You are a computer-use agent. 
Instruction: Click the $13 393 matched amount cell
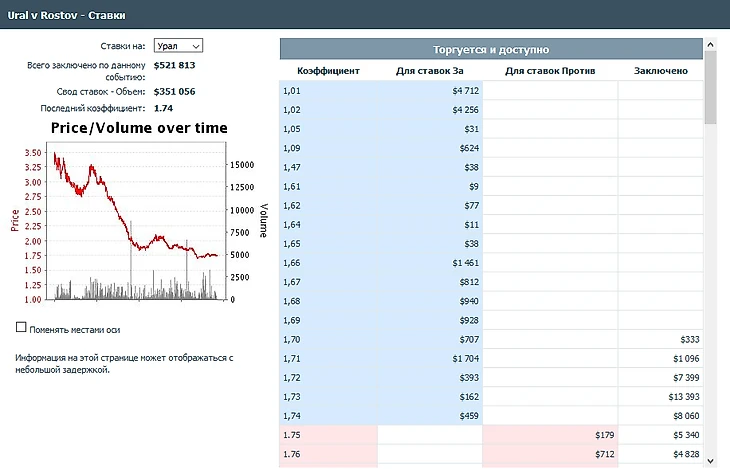coord(661,397)
